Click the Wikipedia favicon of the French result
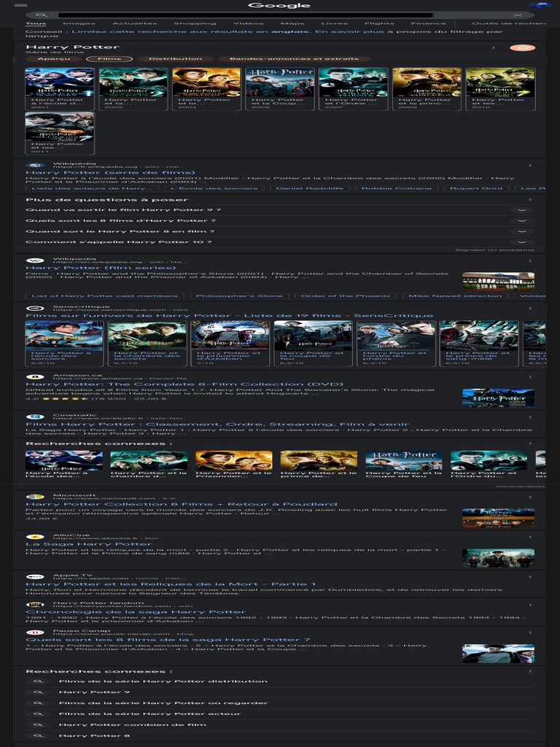The width and height of the screenshot is (560, 747). [35, 166]
